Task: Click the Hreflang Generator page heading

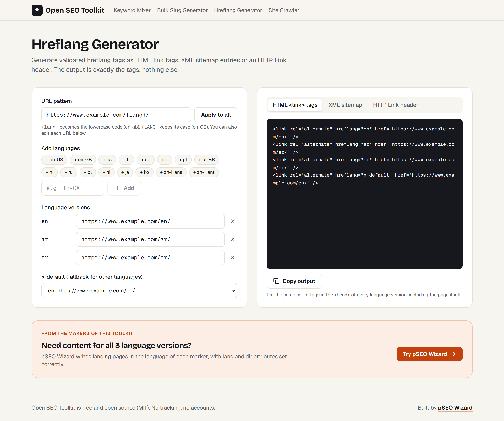Action: click(x=95, y=44)
